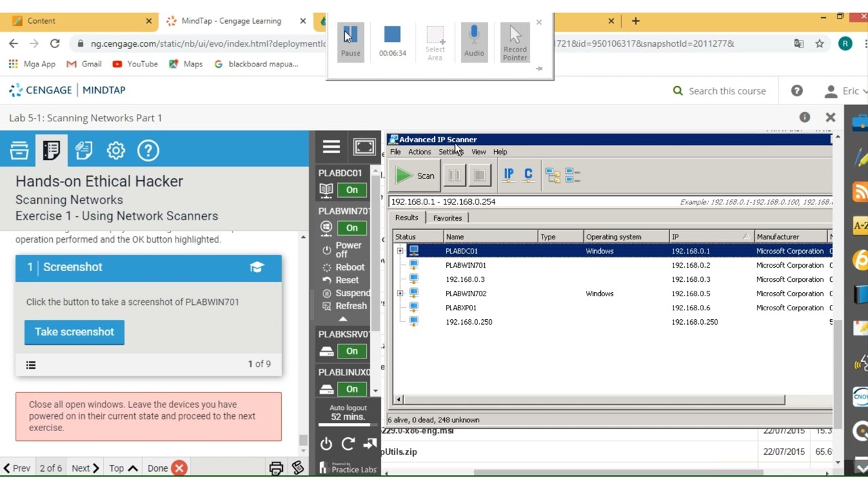Go to Prev page of lab guide
Screen dimensions: 868x488
tap(16, 468)
